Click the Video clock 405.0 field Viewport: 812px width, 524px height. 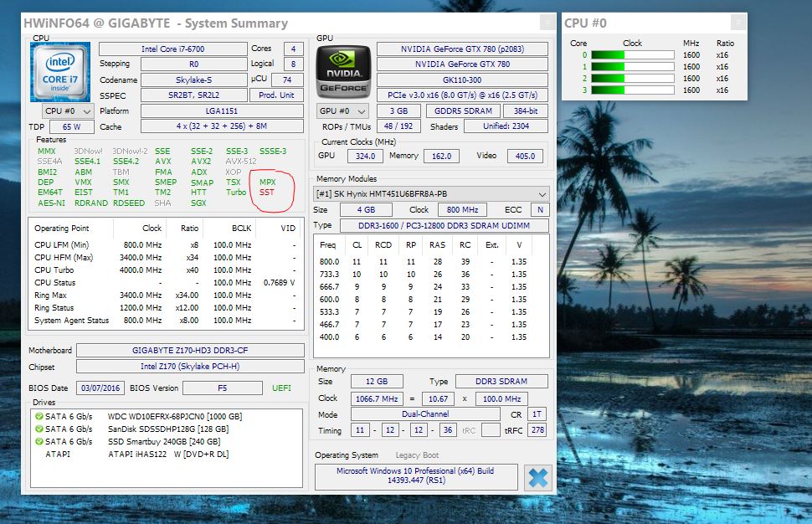pos(525,156)
